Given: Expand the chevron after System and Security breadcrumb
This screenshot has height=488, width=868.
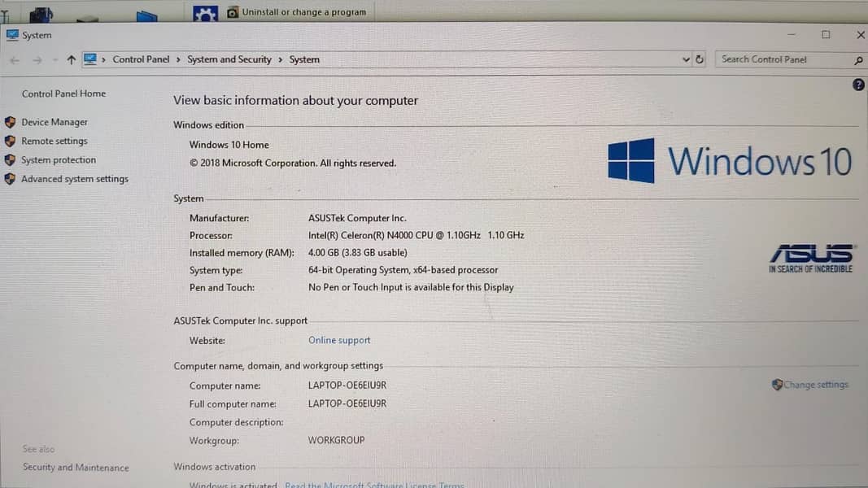Looking at the screenshot, I should click(280, 59).
